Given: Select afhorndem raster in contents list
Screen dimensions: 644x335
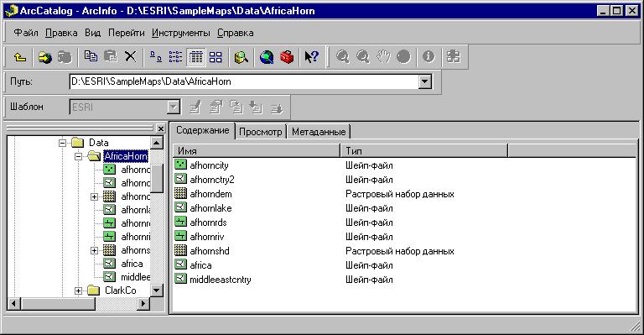Looking at the screenshot, I should 210,194.
